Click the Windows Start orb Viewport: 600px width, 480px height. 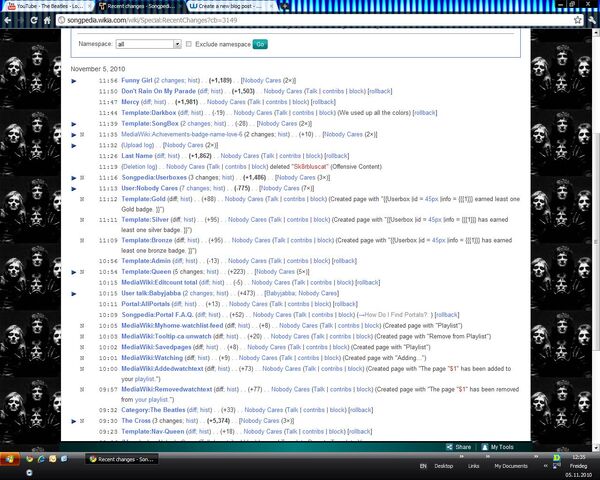[x=10, y=459]
